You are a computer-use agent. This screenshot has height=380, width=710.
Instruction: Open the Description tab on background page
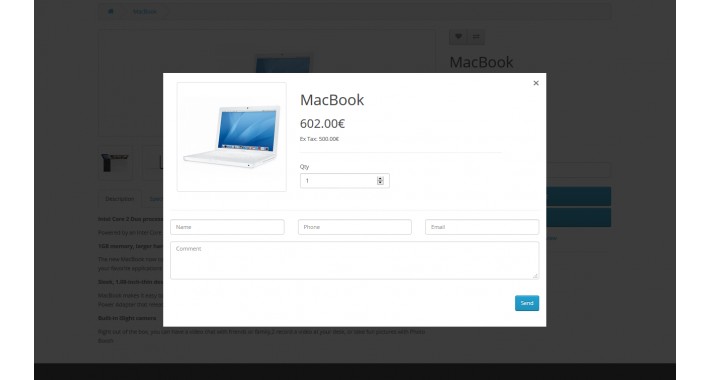click(120, 199)
